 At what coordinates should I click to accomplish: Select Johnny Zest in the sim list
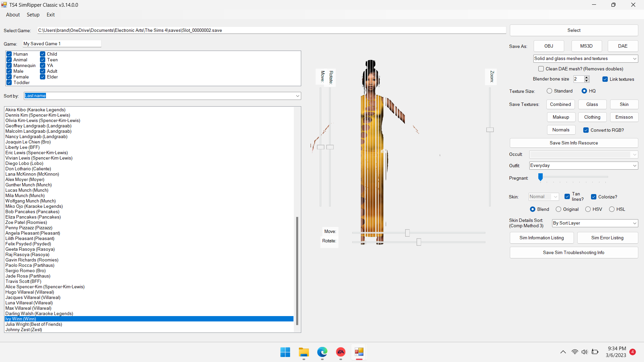pos(23,329)
